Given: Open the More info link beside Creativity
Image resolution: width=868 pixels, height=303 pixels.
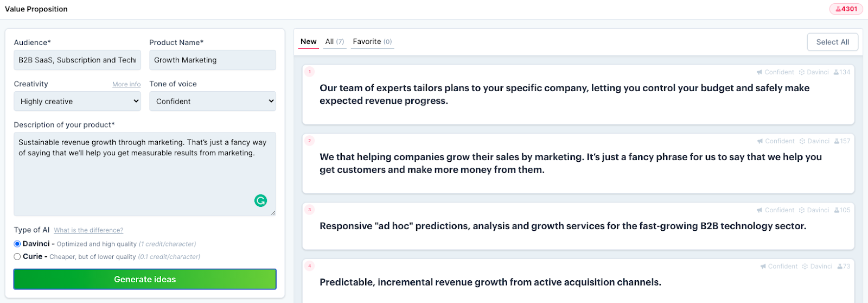Looking at the screenshot, I should (x=126, y=85).
